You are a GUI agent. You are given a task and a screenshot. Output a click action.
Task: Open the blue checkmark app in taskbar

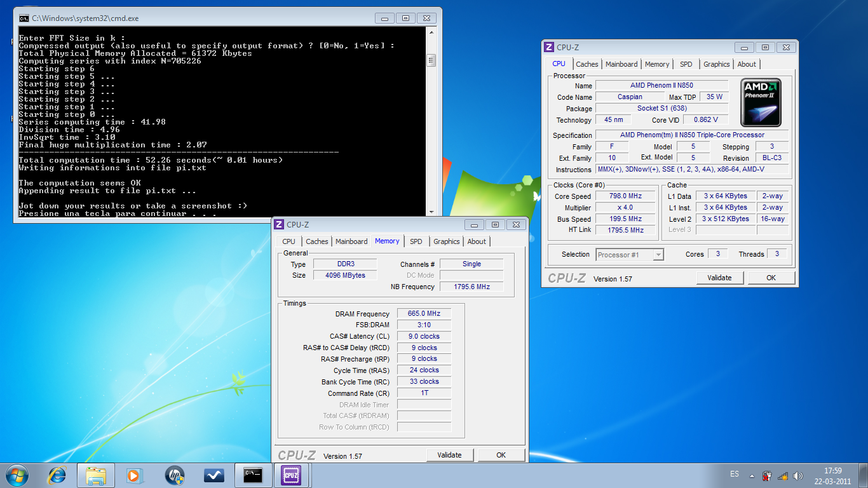213,475
